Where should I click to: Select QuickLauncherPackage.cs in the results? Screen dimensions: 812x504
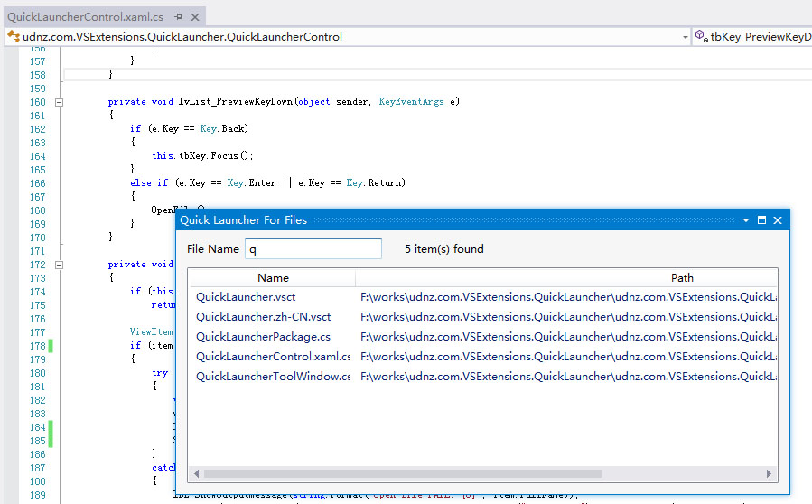click(x=263, y=337)
